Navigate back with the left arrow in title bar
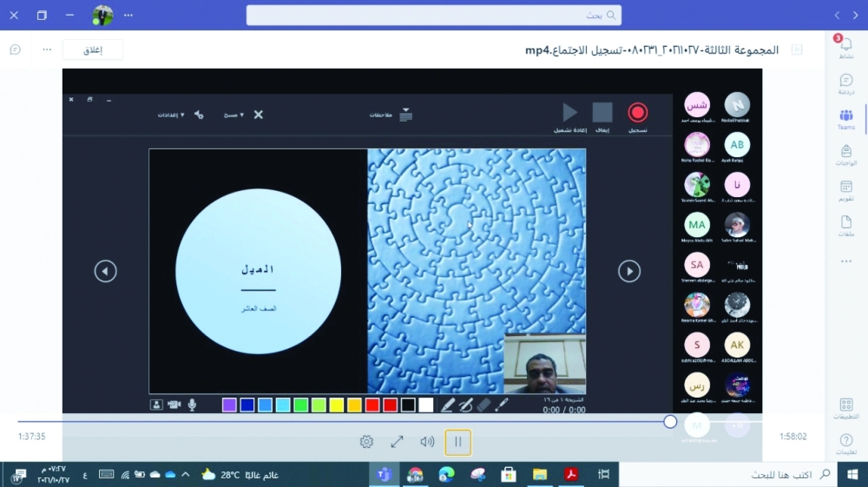 [x=837, y=16]
